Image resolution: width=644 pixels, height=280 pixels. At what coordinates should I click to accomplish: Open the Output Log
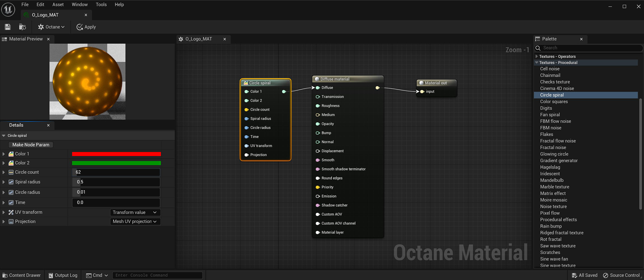pyautogui.click(x=63, y=275)
